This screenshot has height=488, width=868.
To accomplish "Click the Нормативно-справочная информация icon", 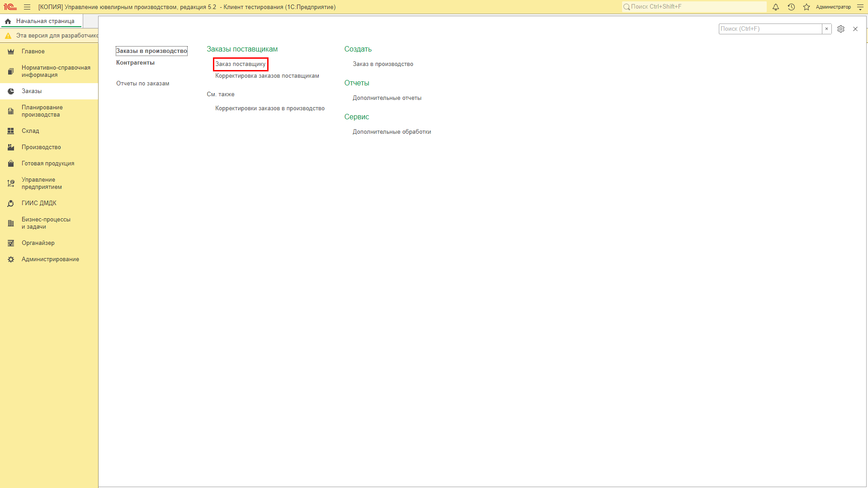I will click(x=11, y=71).
